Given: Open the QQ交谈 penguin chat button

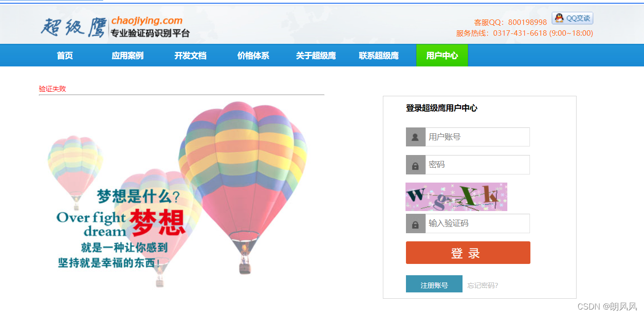Looking at the screenshot, I should click(x=572, y=18).
